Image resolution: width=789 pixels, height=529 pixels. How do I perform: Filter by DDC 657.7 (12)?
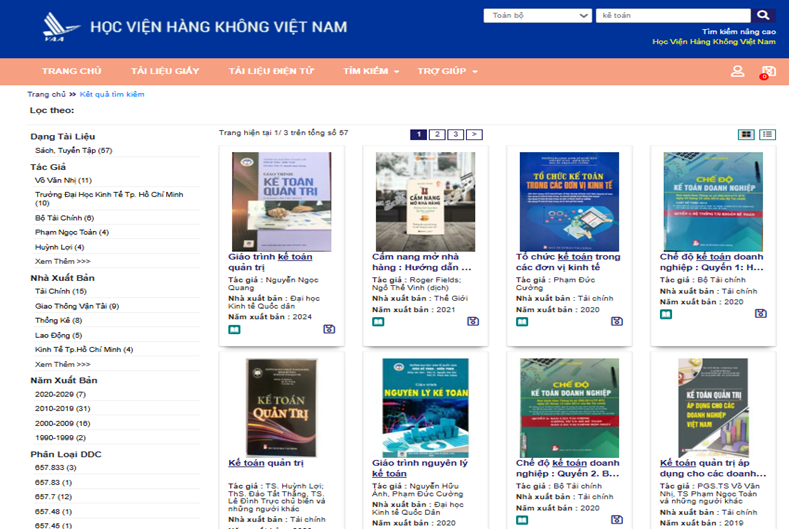pos(53,497)
